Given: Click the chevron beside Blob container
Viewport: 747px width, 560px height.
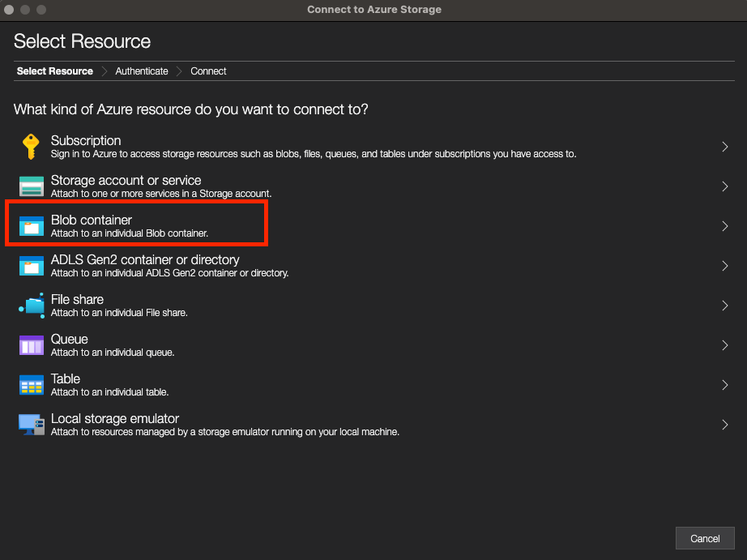Looking at the screenshot, I should 724,226.
